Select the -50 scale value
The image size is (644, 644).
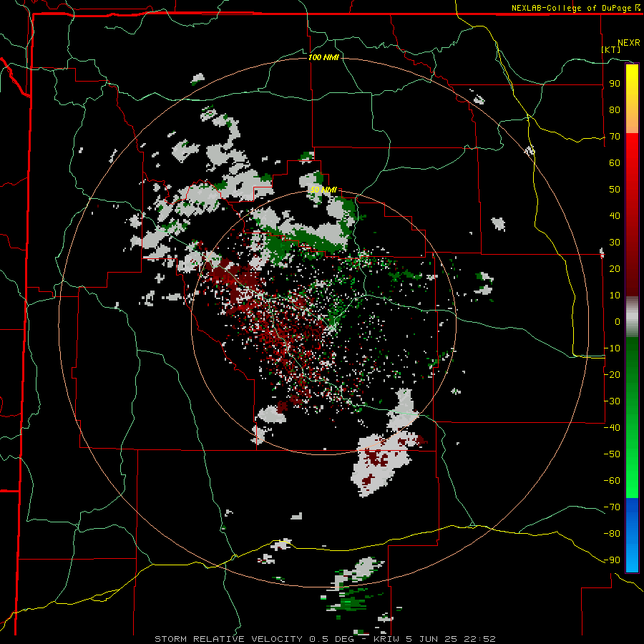pyautogui.click(x=612, y=454)
